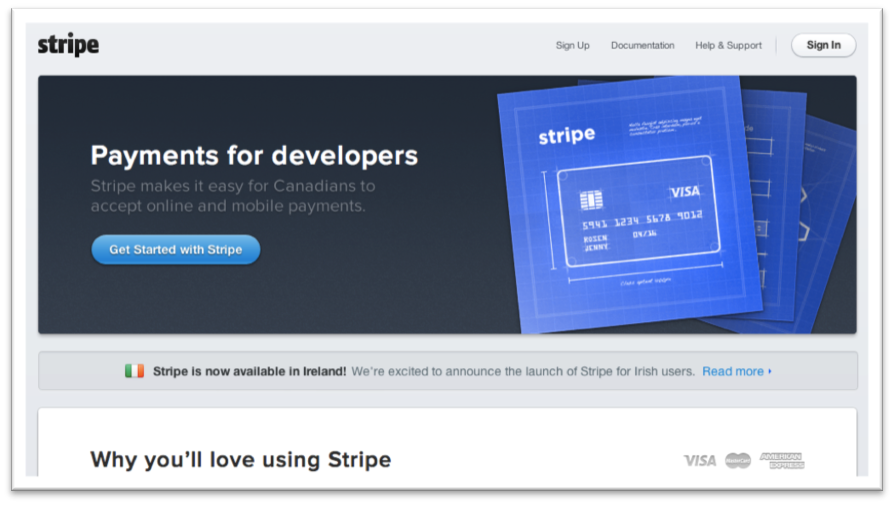
Task: Click the American Express logo icon
Action: (x=781, y=460)
